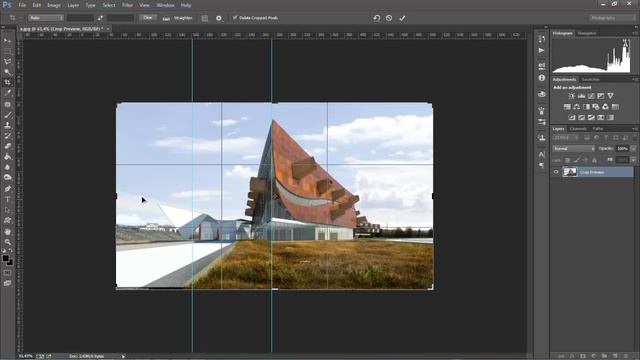
Task: Reset the crop box with the undo arrow
Action: click(376, 18)
